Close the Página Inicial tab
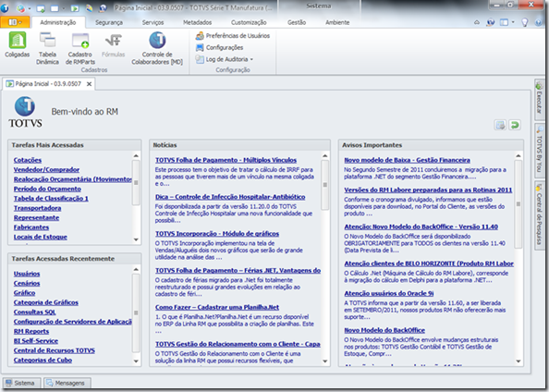The width and height of the screenshot is (549, 392). click(x=90, y=84)
